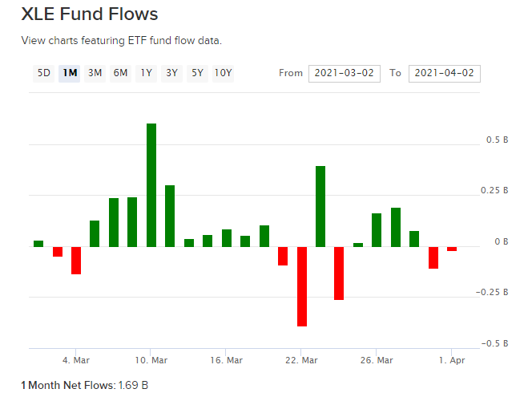Screen dimensions: 532x397
Task: Click the 0.5 B y-axis label
Action: coord(497,140)
